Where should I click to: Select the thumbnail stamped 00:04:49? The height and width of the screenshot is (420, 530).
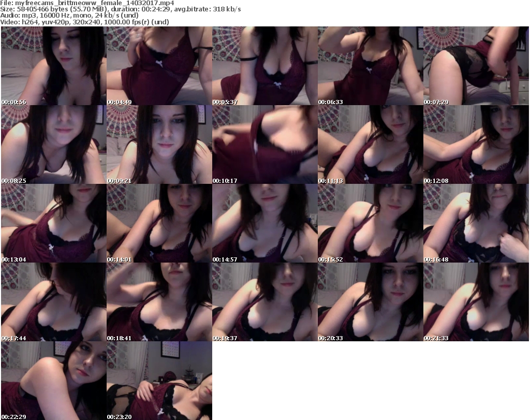pos(159,66)
